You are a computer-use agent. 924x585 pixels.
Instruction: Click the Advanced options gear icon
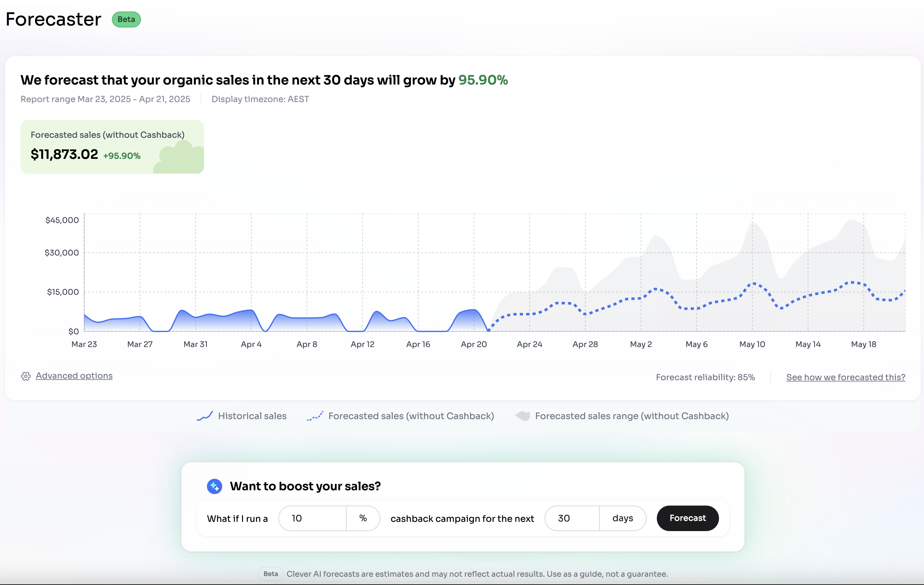coord(26,376)
